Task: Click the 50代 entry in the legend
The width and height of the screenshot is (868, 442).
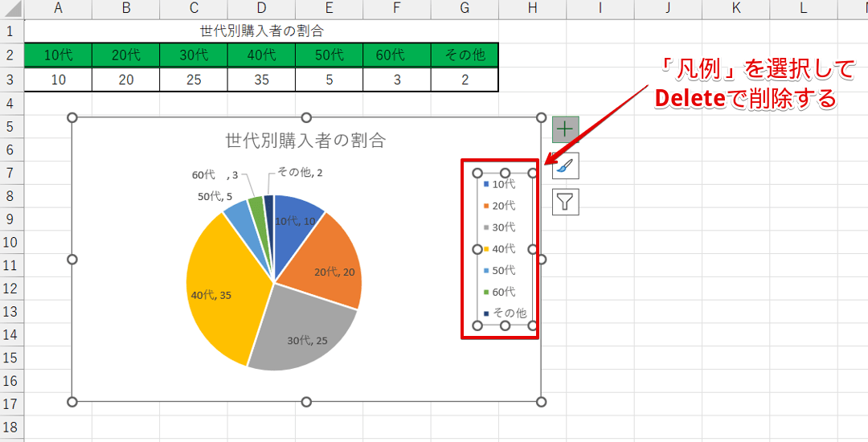Action: (x=503, y=271)
